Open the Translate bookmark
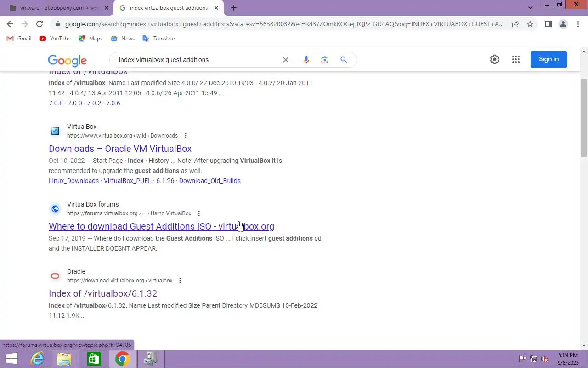This screenshot has height=368, width=588. 158,39
